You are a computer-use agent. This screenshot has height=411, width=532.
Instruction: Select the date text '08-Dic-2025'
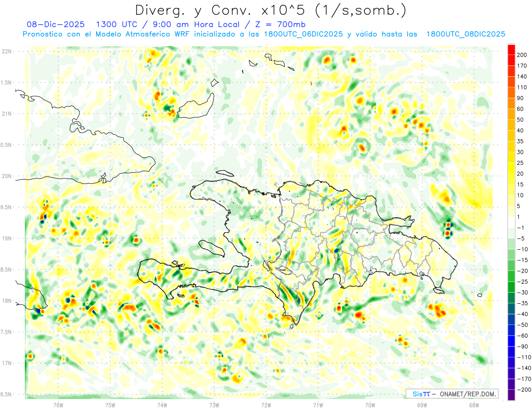[x=56, y=24]
